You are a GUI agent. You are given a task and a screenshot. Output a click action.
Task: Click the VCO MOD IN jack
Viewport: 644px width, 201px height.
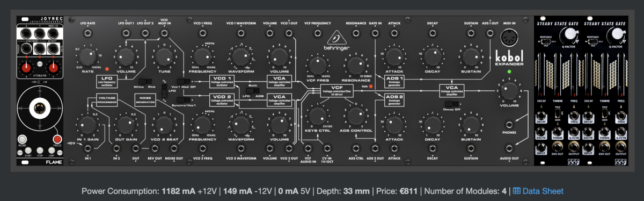164,33
